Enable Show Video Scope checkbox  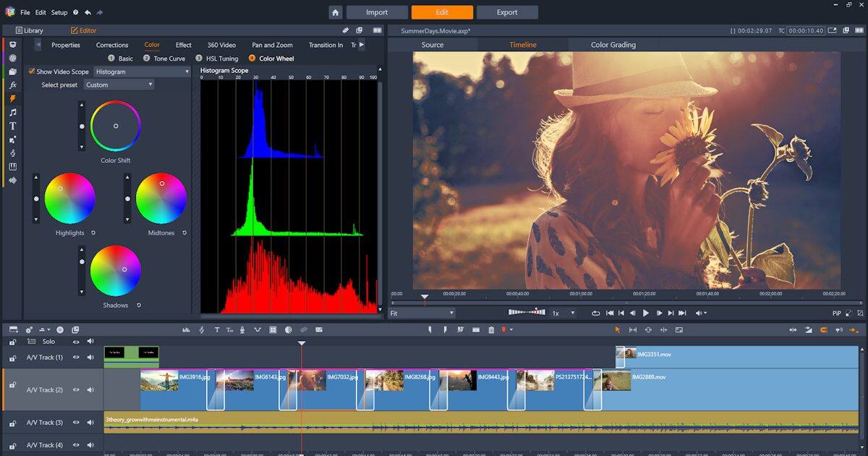click(x=32, y=71)
